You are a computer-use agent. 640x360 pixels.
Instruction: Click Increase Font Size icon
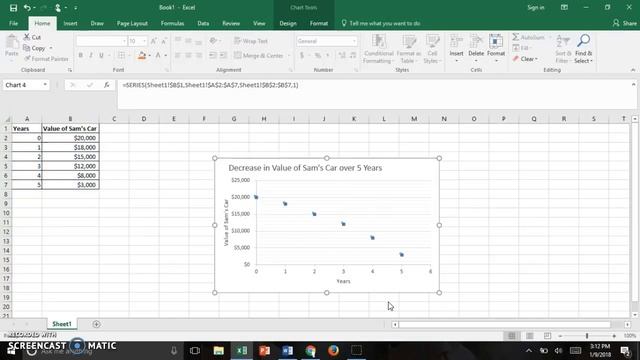(x=153, y=41)
